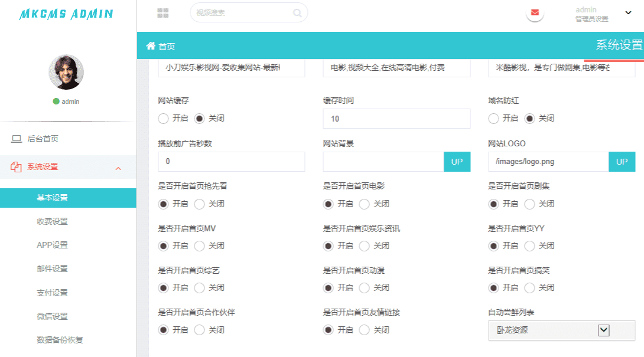Select 关闭 for 是否开启首页MV
644x357 pixels.
(x=200, y=245)
